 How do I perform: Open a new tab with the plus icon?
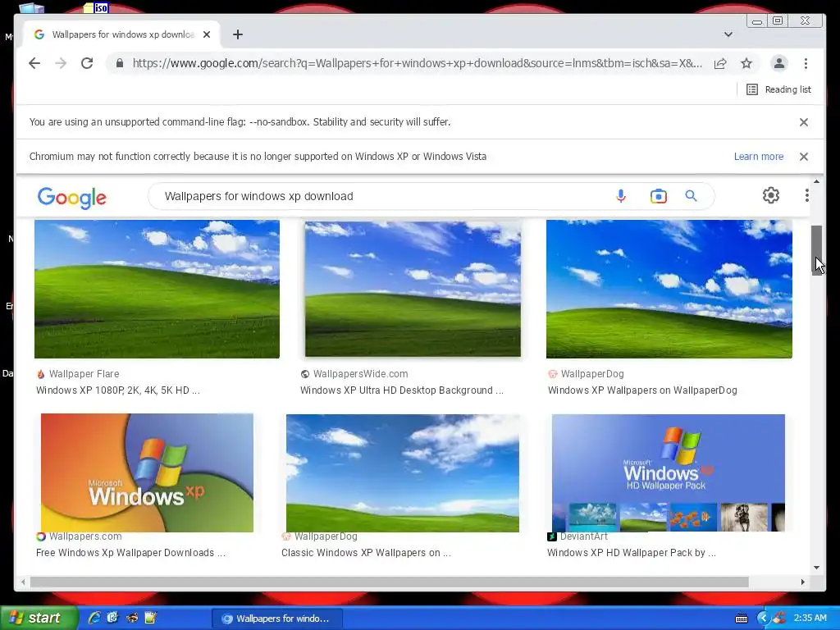tap(238, 34)
